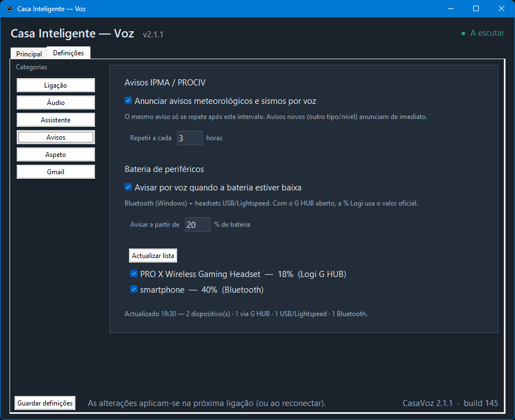Close the Casa Inteligente window
The image size is (515, 420).
click(501, 8)
